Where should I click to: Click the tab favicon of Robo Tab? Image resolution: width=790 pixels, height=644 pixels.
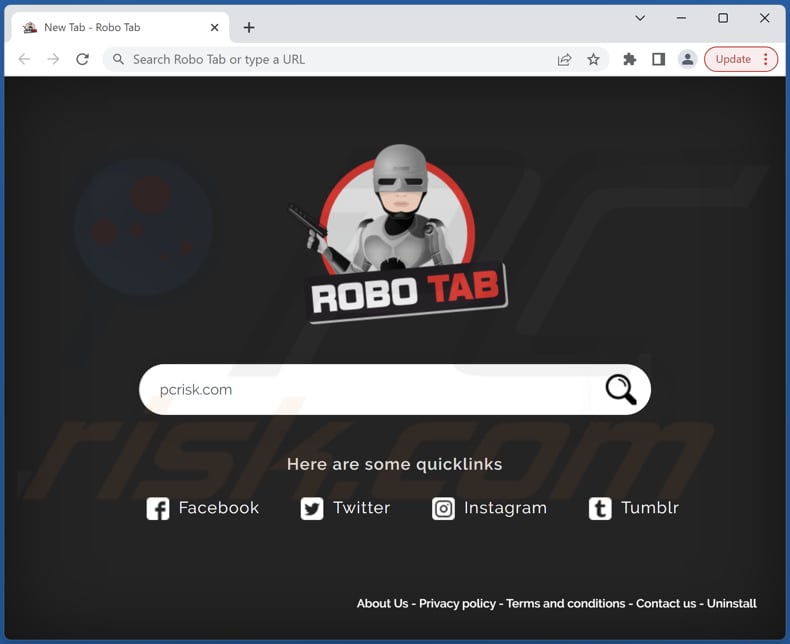coord(30,27)
